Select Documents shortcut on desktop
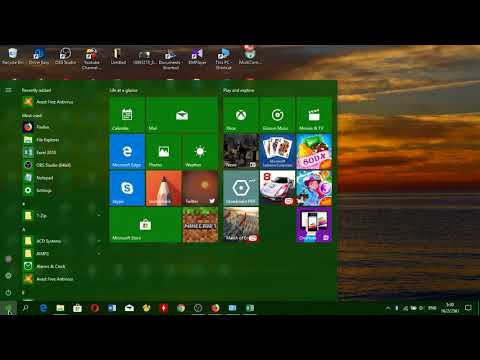480x360 pixels. point(171,59)
